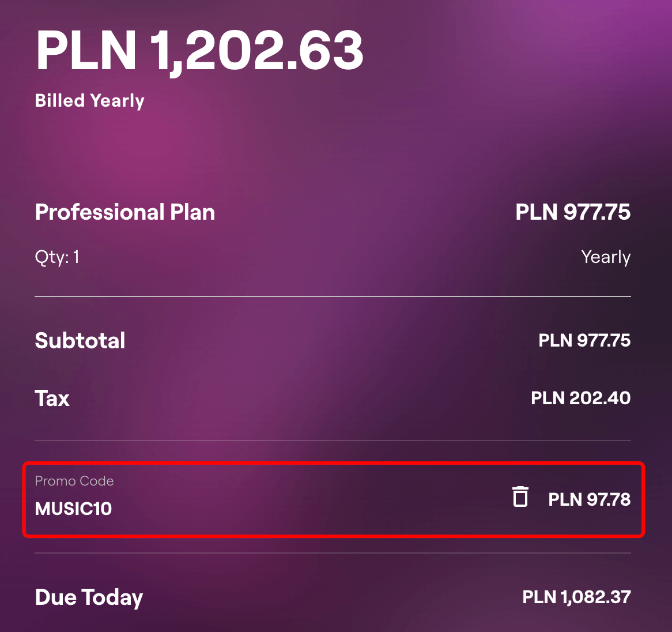Select the Professional Plan item name
Screen dimensions: 672x632
pyautogui.click(x=125, y=212)
